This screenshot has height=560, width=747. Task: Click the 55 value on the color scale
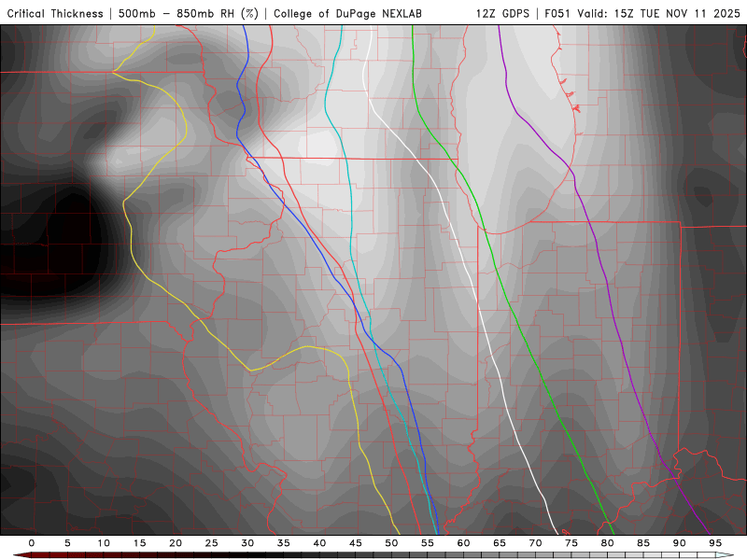tap(428, 543)
